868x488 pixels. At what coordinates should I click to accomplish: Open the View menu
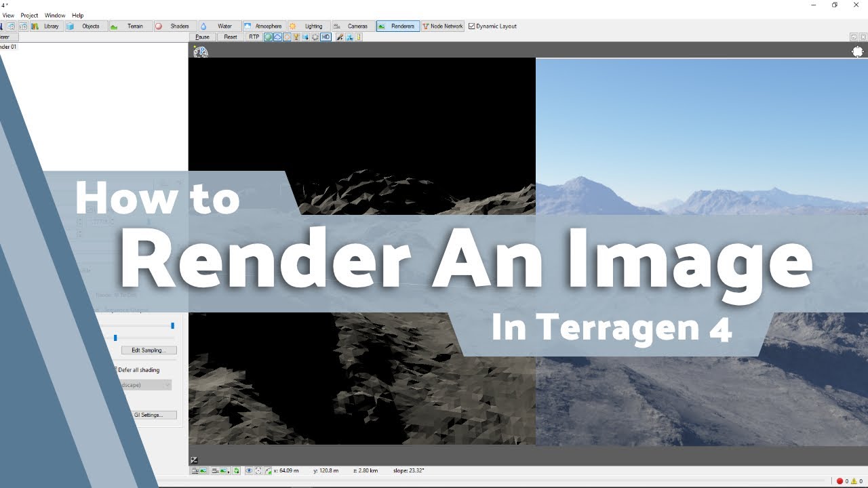pos(8,16)
